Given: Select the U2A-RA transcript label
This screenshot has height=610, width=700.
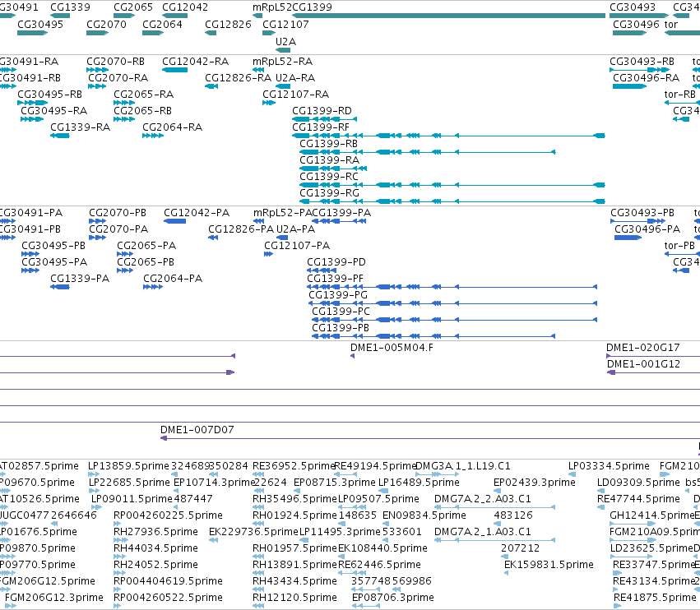Looking at the screenshot, I should [x=295, y=78].
